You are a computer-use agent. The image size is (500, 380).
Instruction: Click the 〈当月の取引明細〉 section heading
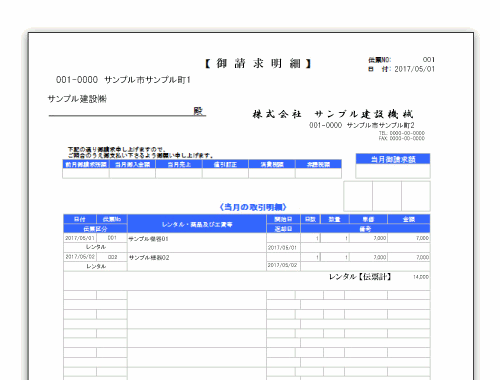[253, 207]
